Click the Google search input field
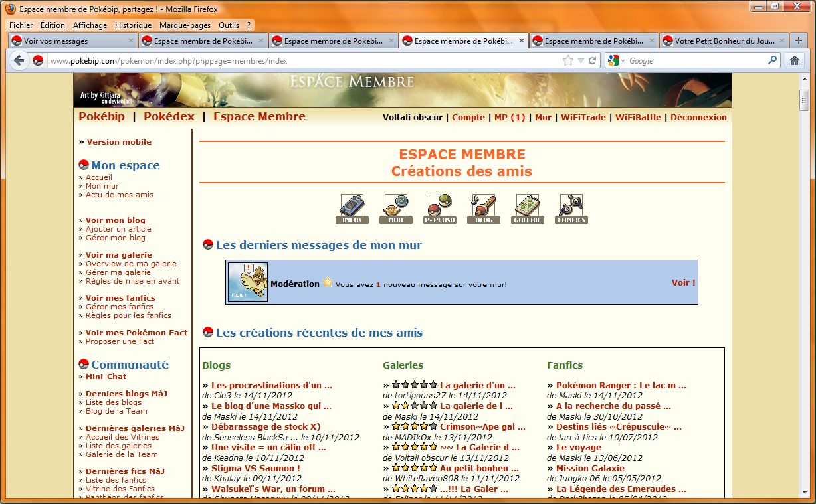 696,60
